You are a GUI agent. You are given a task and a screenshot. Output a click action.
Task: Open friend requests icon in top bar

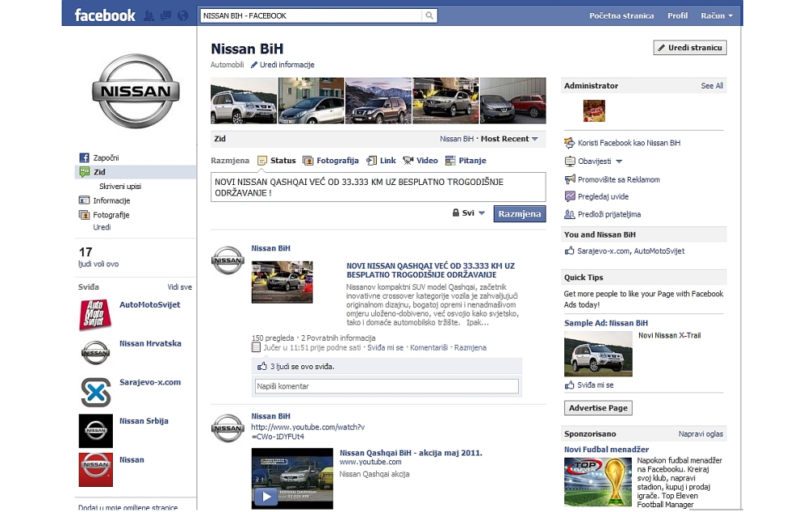pyautogui.click(x=149, y=15)
